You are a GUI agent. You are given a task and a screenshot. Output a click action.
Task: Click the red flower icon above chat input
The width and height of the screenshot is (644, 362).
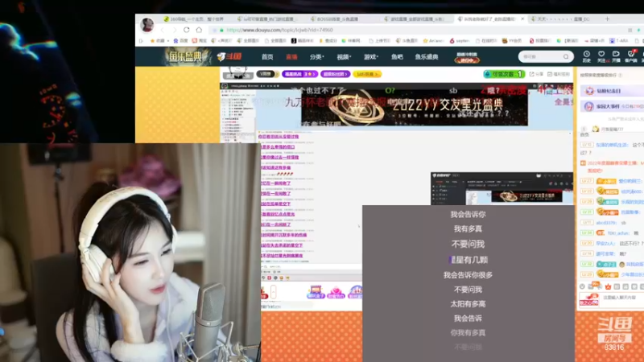(609, 286)
